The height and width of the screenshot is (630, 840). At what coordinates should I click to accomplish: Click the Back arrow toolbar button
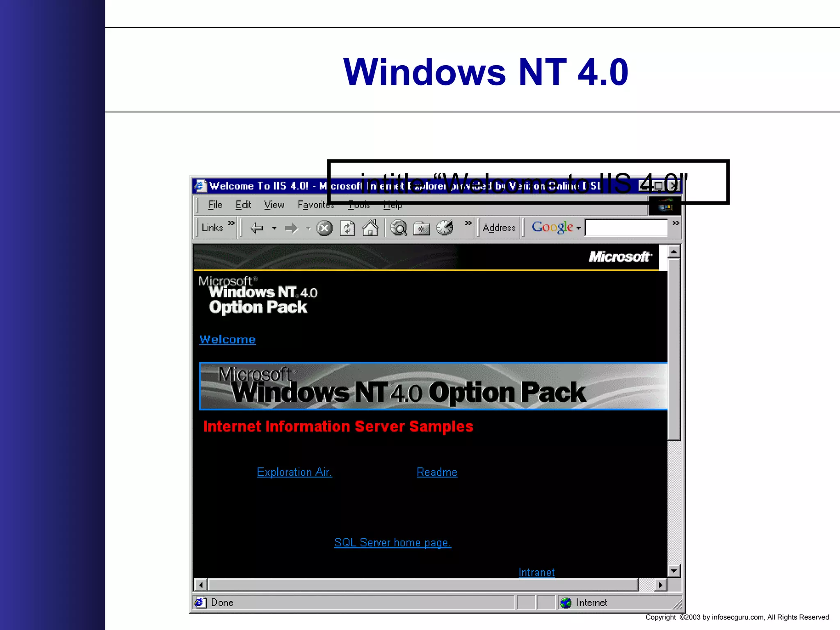tap(257, 228)
